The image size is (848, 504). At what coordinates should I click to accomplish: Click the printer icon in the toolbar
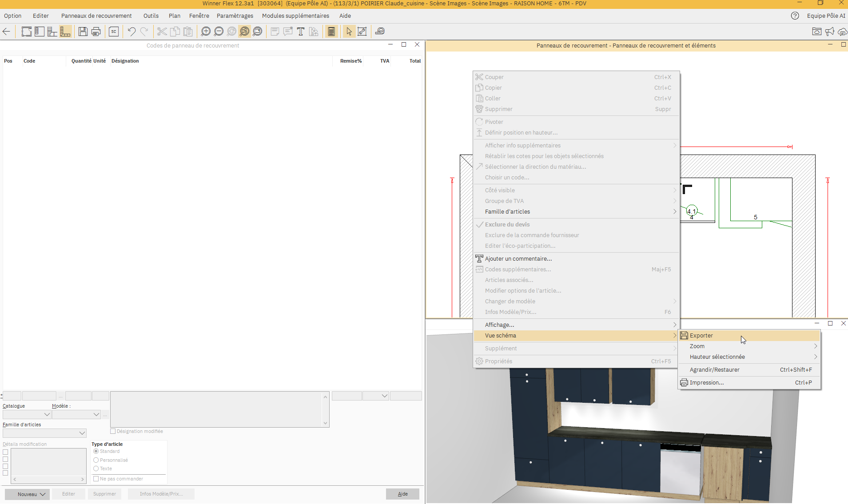coord(96,32)
